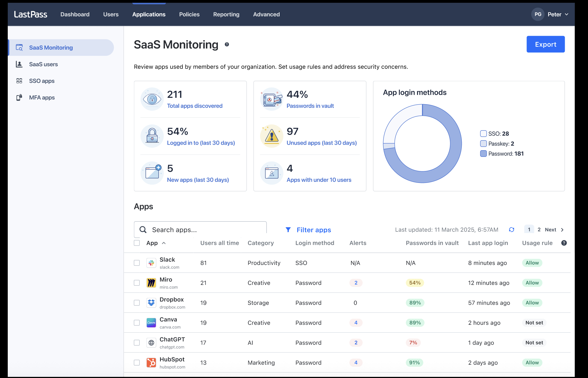Toggle App column sort arrow

tap(164, 243)
